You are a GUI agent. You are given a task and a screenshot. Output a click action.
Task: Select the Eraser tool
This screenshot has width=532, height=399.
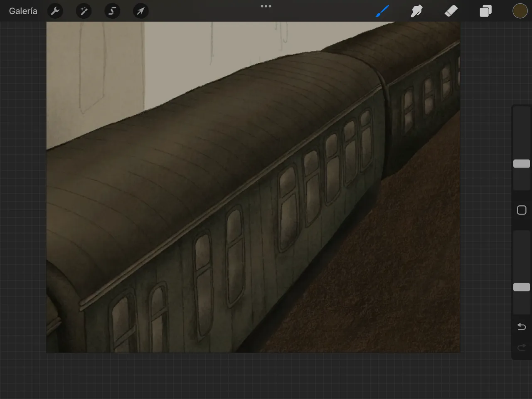451,11
